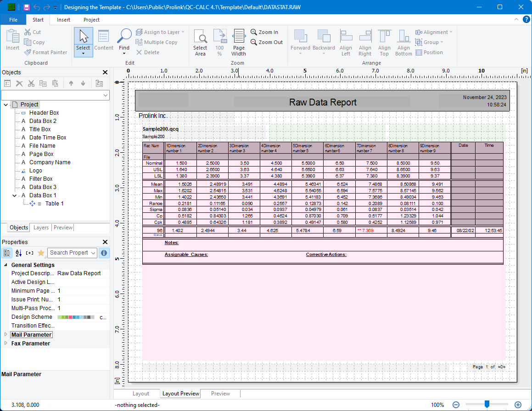
Task: Open help with the question mark icon
Action: point(526,20)
